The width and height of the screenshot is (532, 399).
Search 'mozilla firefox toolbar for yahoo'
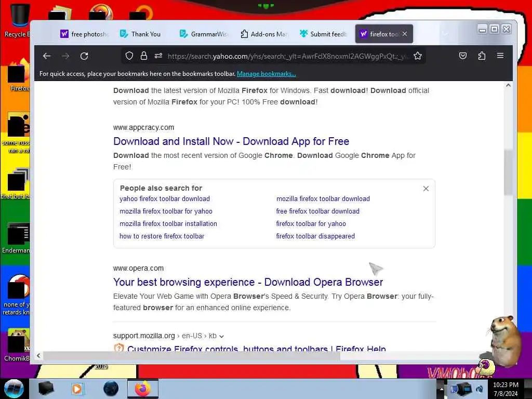pos(166,211)
